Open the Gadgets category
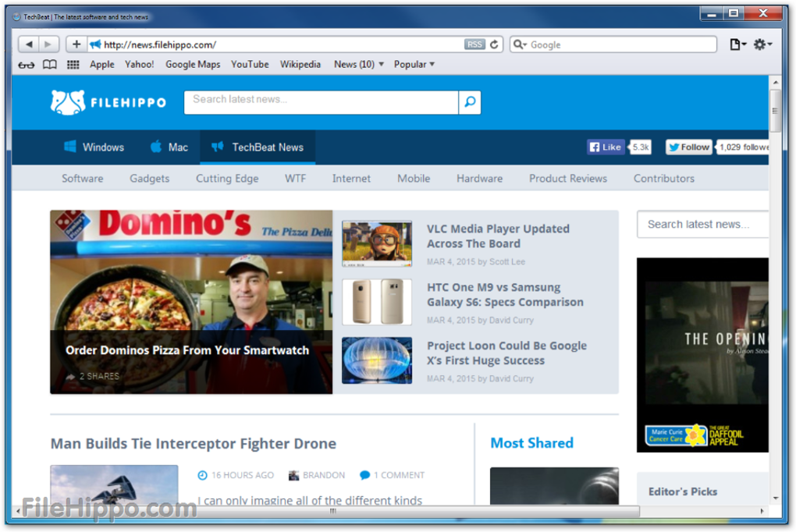796x532 pixels. 150,179
